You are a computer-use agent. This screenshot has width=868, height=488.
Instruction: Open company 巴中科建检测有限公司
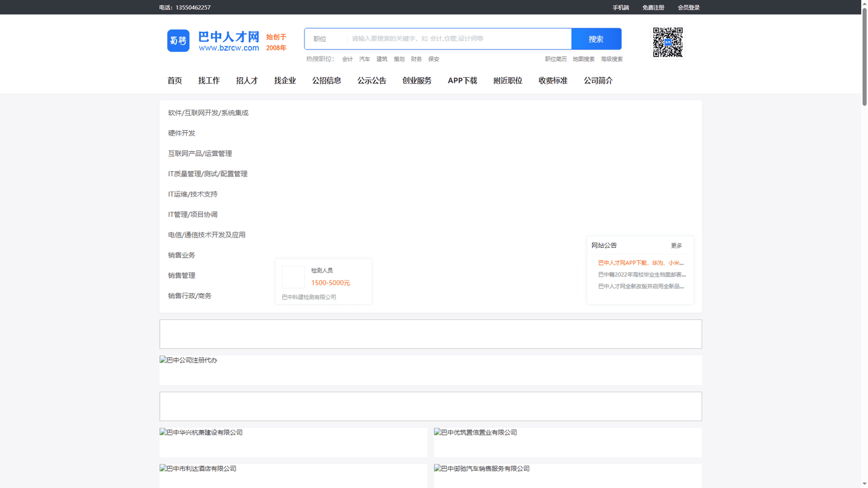point(309,297)
